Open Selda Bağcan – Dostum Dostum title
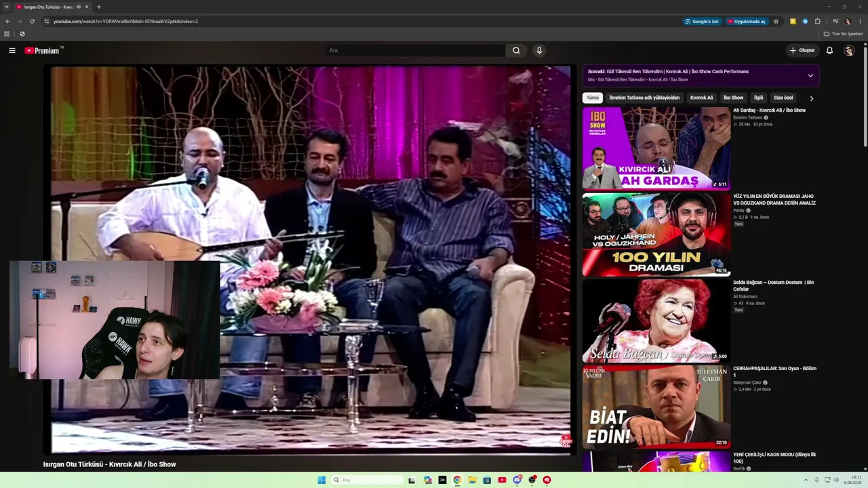The width and height of the screenshot is (868, 488). click(x=773, y=285)
